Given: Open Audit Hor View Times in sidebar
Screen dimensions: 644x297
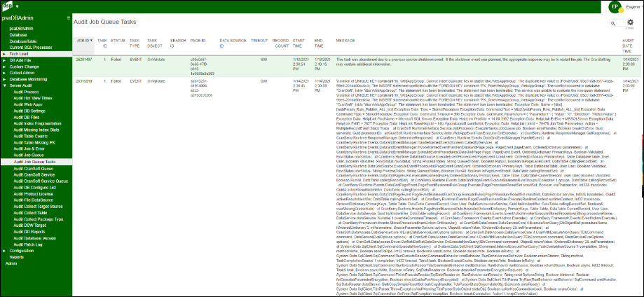Looking at the screenshot, I should coord(33,98).
